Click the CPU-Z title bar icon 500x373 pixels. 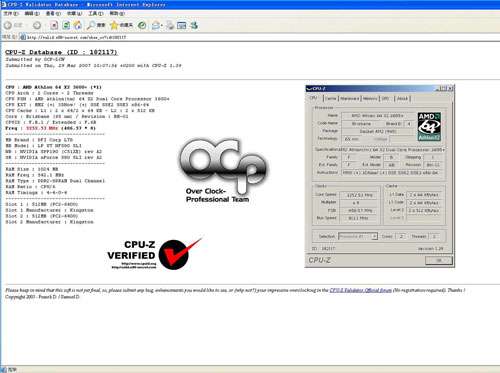309,89
